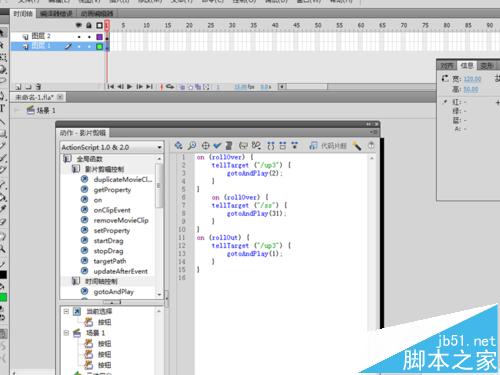Click the insert target path crosshair icon
Viewport: 500px width, 375px height.
coord(206,146)
